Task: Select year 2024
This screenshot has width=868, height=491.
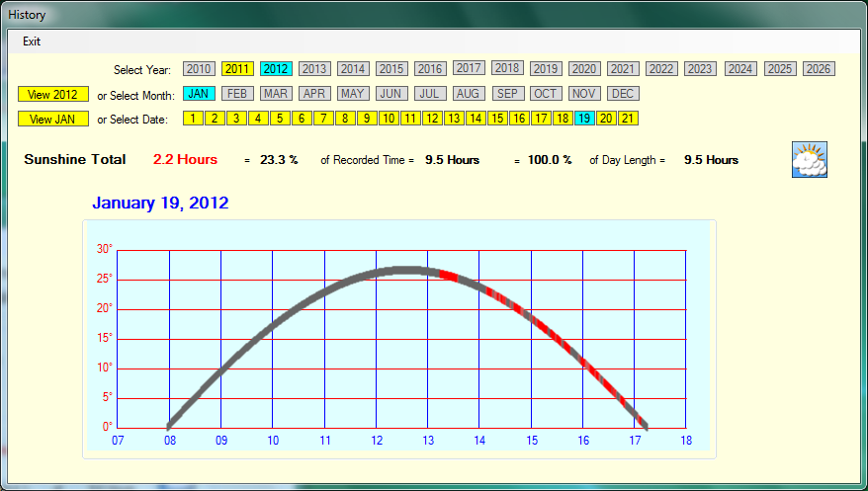Action: [x=740, y=68]
